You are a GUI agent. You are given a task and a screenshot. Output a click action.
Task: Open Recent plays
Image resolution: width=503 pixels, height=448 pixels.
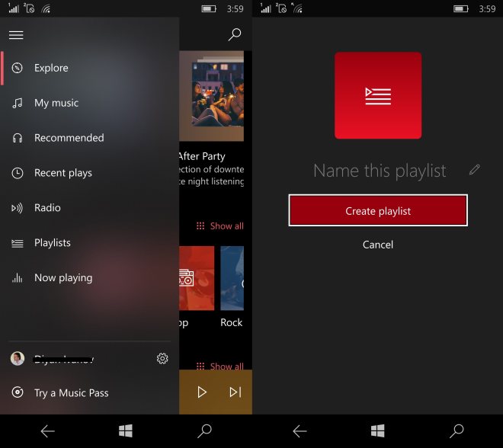[x=89, y=173]
